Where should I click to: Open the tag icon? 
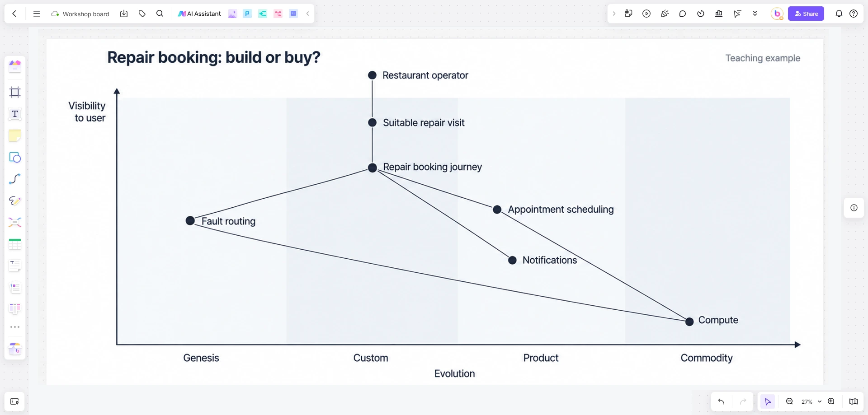(142, 14)
